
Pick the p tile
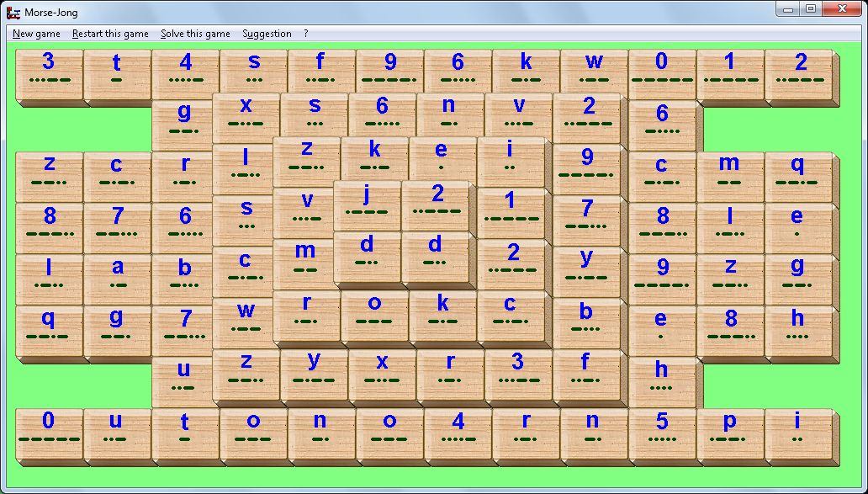[730, 433]
